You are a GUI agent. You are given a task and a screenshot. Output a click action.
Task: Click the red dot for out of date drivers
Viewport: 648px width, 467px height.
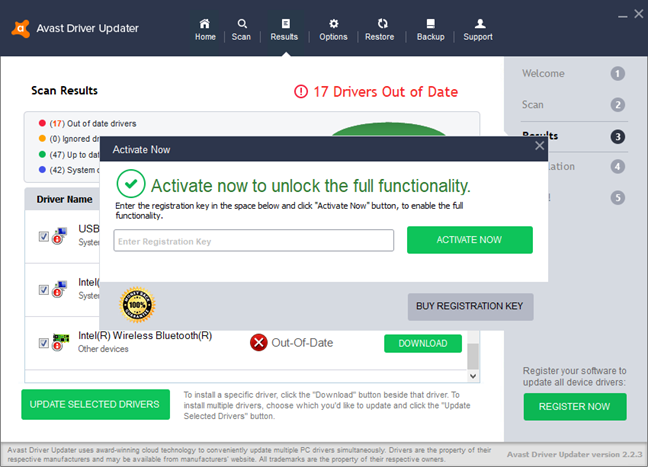(42, 123)
